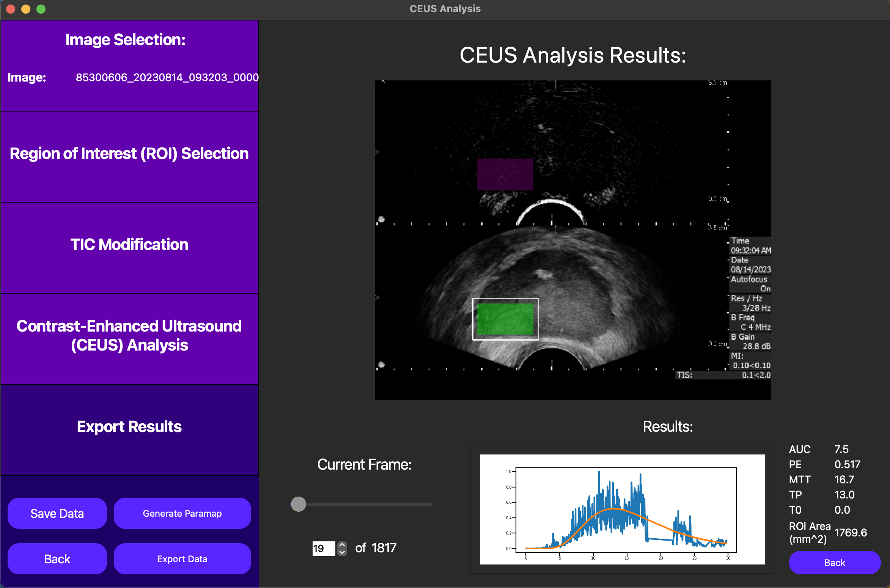Click the ultrasound image frame
The width and height of the screenshot is (890, 588).
(x=573, y=240)
